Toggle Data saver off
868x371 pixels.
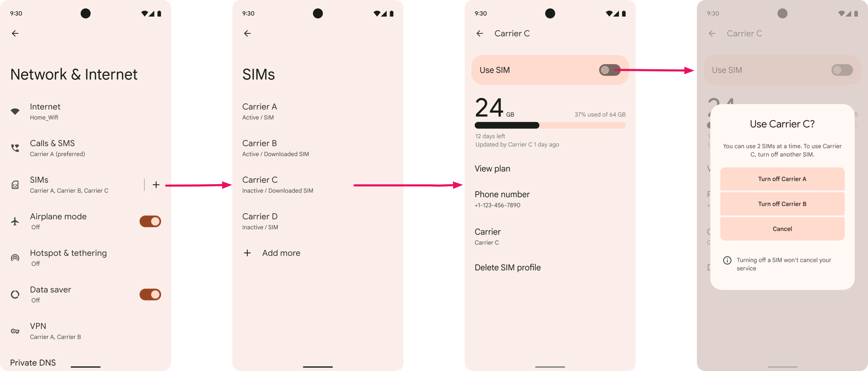[151, 294]
